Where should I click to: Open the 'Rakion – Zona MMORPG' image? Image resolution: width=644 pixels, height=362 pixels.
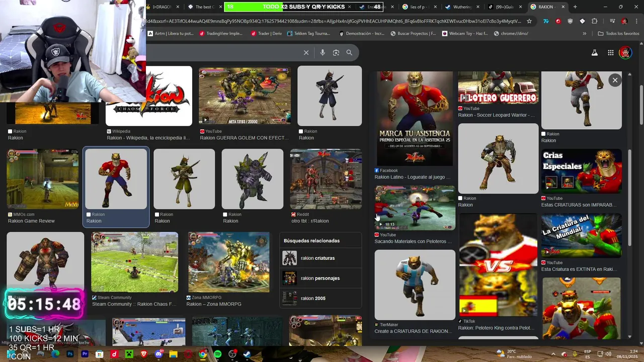[x=228, y=262]
